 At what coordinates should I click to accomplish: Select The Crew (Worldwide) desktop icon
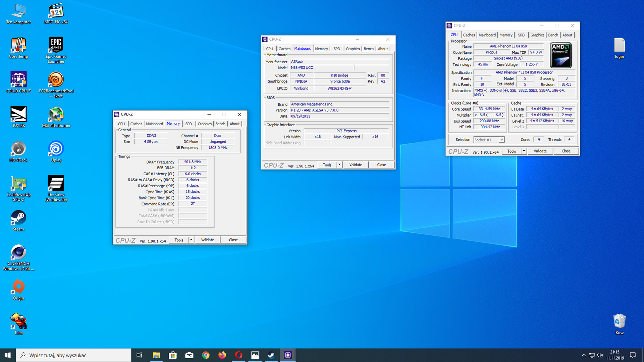[56, 189]
